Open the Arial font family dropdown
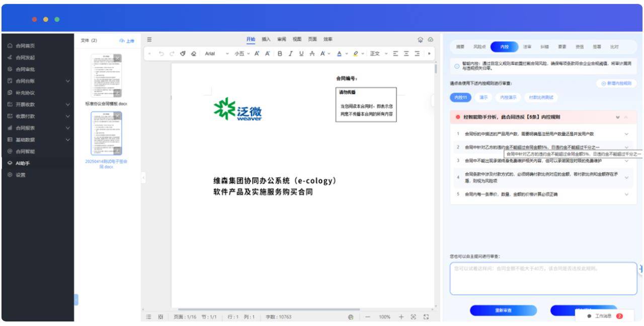 217,54
